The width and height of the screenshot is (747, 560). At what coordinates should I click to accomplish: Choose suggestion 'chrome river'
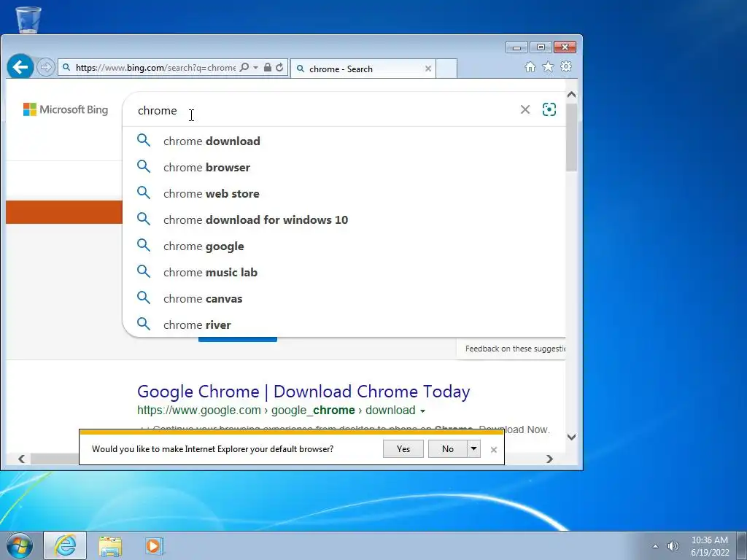[344, 324]
